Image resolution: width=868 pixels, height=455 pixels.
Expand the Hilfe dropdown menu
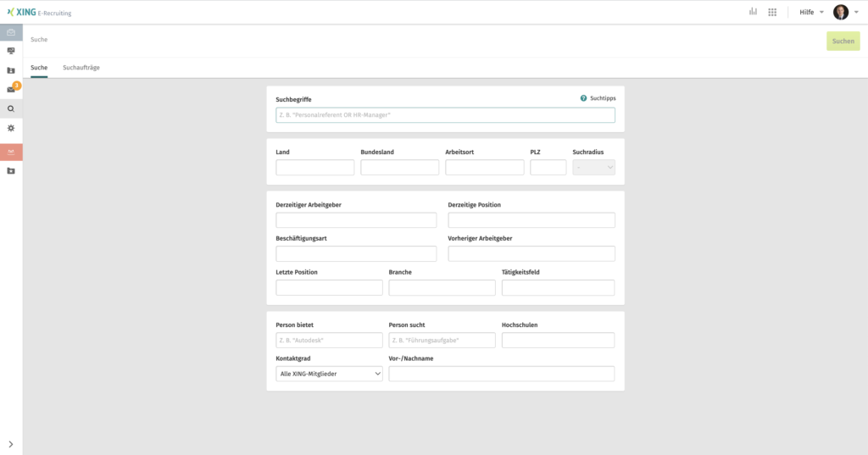(x=811, y=12)
